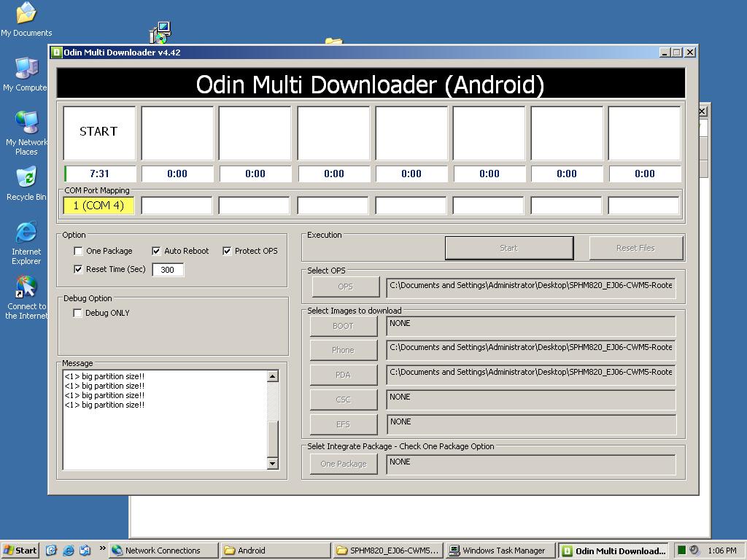Click the green Task Manager tray icon

[x=682, y=551]
